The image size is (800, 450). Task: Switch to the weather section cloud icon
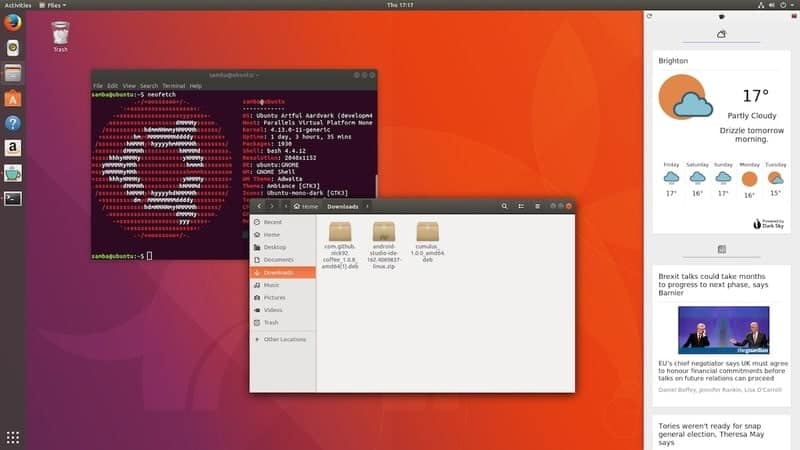[721, 35]
